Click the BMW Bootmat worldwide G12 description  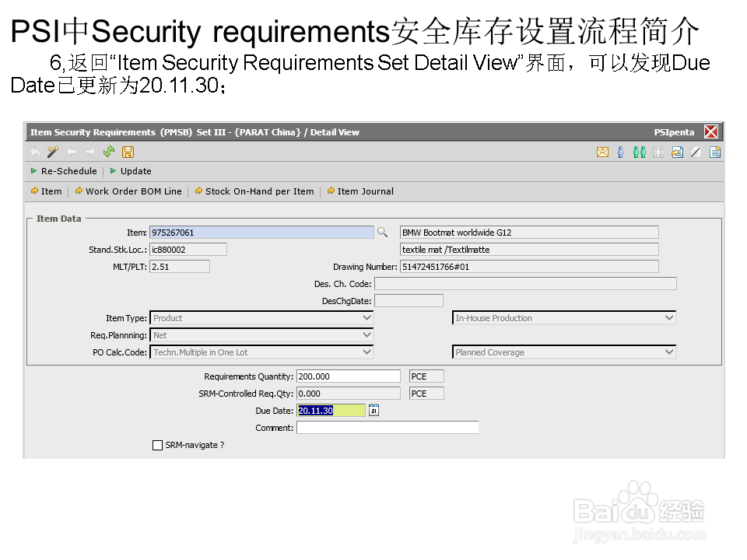(529, 233)
